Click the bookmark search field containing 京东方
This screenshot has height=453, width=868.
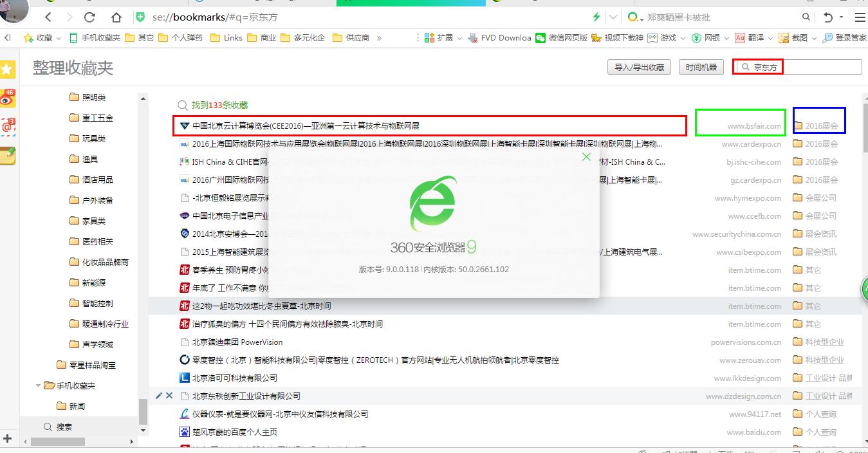804,67
